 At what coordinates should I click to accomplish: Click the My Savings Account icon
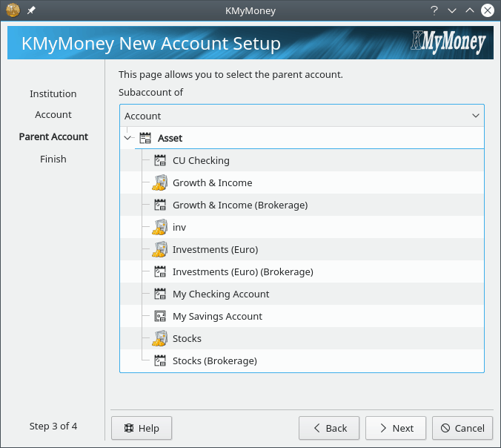pos(160,316)
